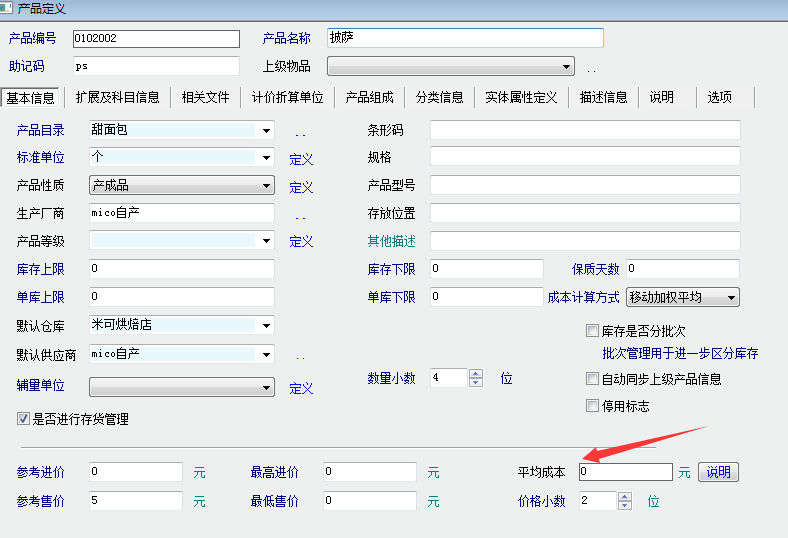The image size is (788, 538).
Task: Click ellipsis button beside 上级物品 dropdown
Action: [x=591, y=68]
